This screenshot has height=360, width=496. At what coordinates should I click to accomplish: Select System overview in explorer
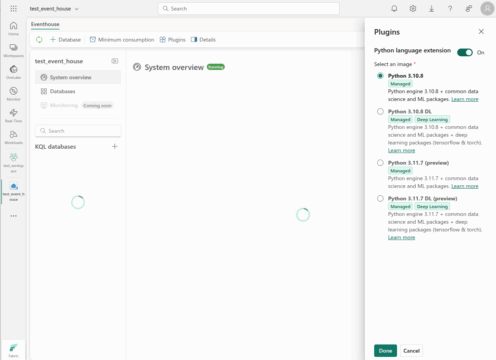pos(78,77)
